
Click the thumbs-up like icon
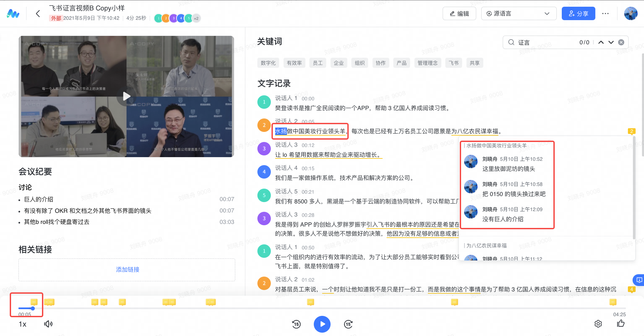pos(621,324)
